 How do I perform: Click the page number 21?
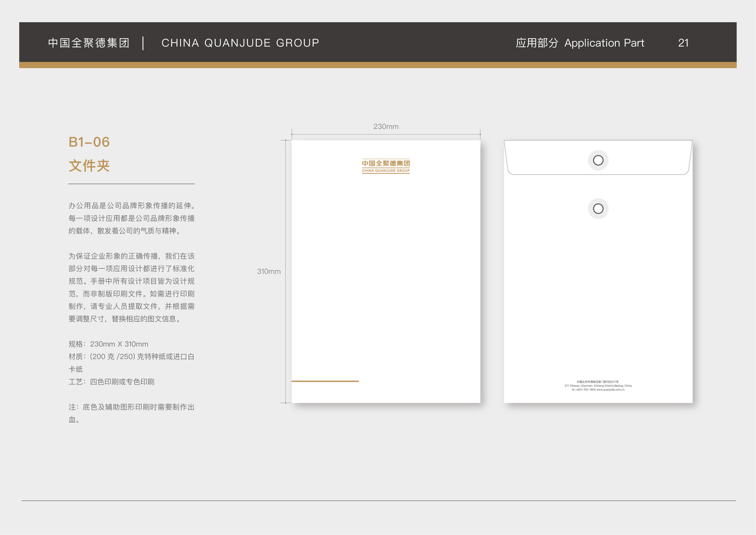click(683, 43)
